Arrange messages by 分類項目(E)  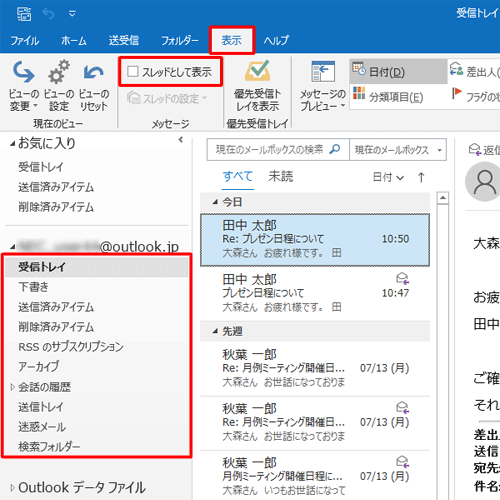pyautogui.click(x=388, y=97)
